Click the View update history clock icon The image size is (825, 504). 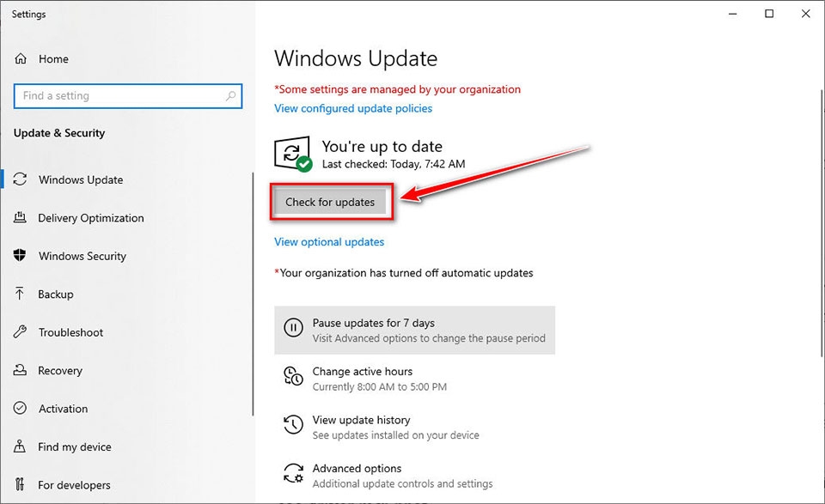[293, 425]
